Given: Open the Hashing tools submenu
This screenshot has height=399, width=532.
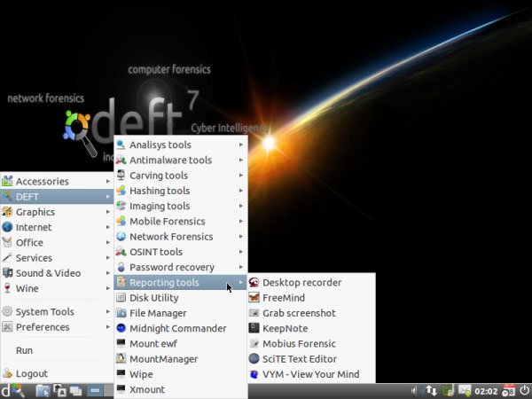Looking at the screenshot, I should 181,191.
